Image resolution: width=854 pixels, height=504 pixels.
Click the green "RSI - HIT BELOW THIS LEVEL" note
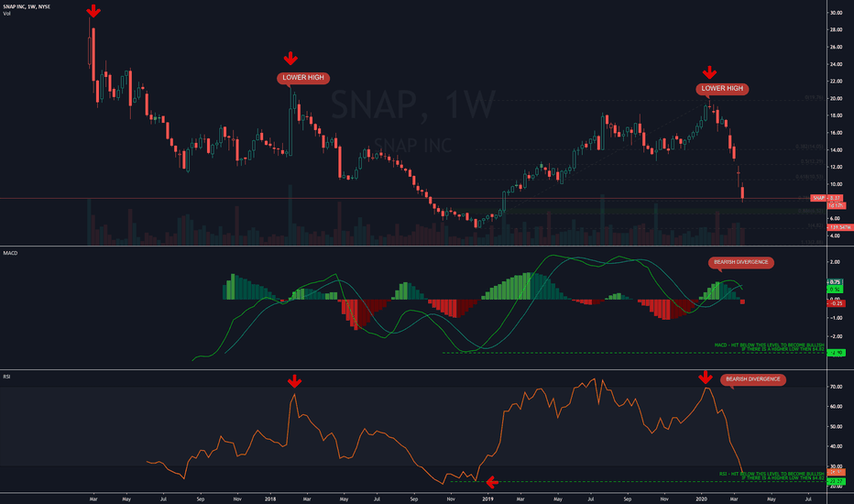coord(772,476)
